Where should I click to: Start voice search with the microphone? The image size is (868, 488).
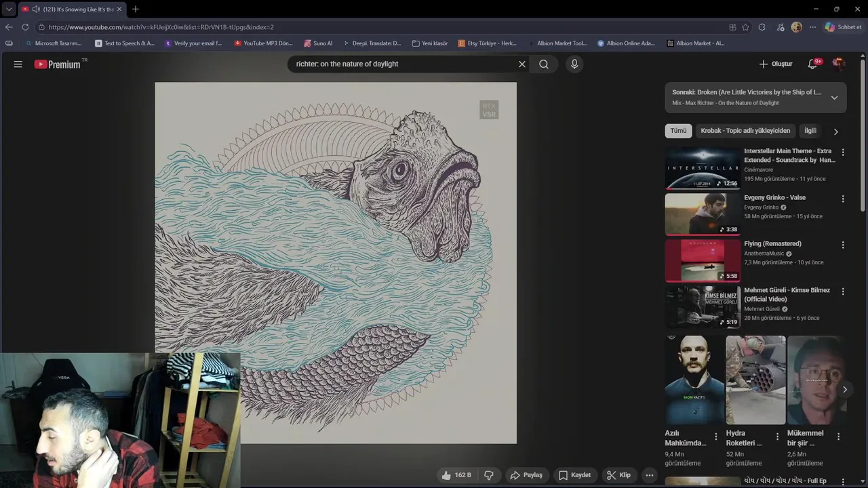point(574,64)
